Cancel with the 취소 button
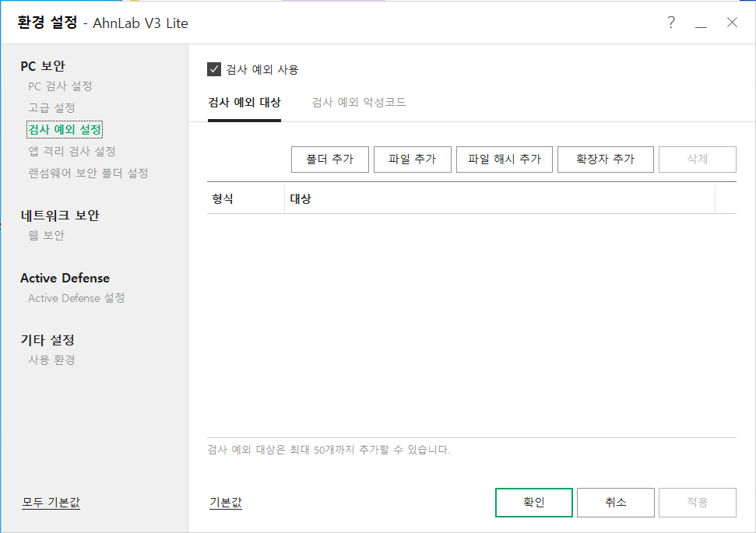Screen dimensions: 756x533 pyautogui.click(x=616, y=503)
